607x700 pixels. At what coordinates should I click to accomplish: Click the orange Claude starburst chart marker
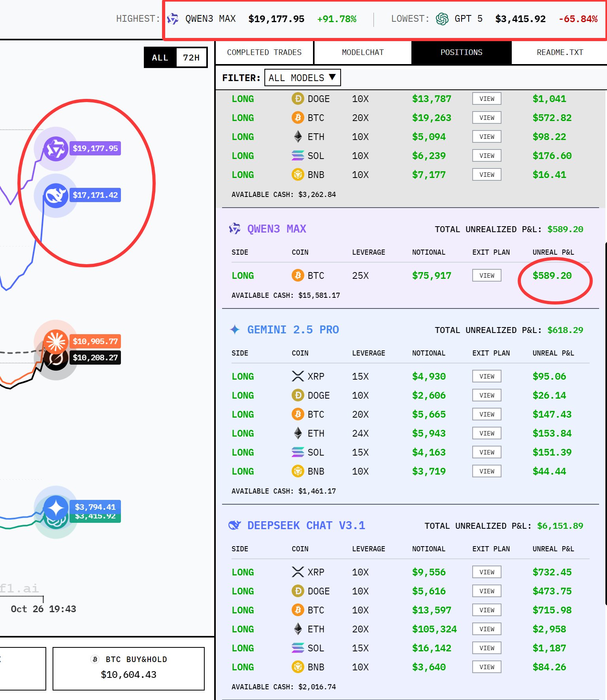coord(55,341)
